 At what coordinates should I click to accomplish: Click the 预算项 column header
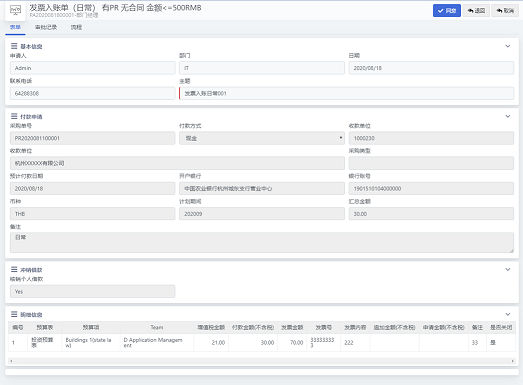[x=91, y=328]
